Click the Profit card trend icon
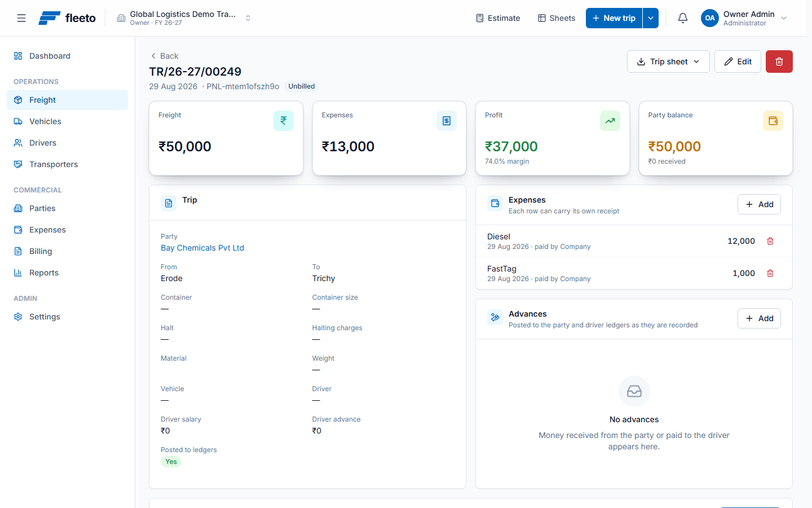 [x=610, y=121]
